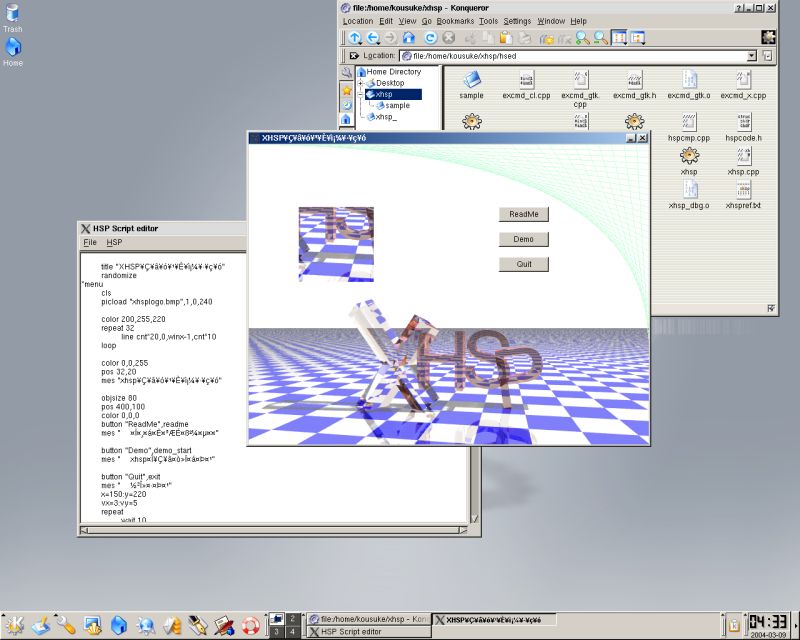Open the KDE K menu launcher
This screenshot has width=800, height=640.
16,626
